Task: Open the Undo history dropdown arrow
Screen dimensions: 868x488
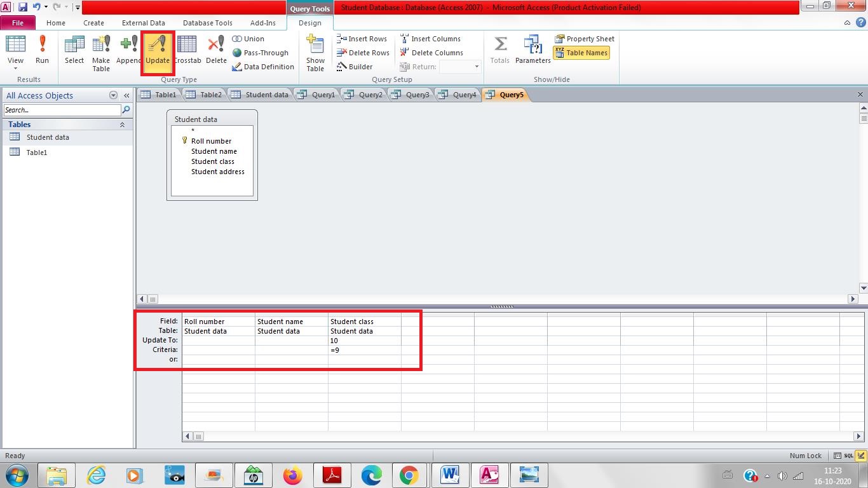Action: (x=46, y=8)
